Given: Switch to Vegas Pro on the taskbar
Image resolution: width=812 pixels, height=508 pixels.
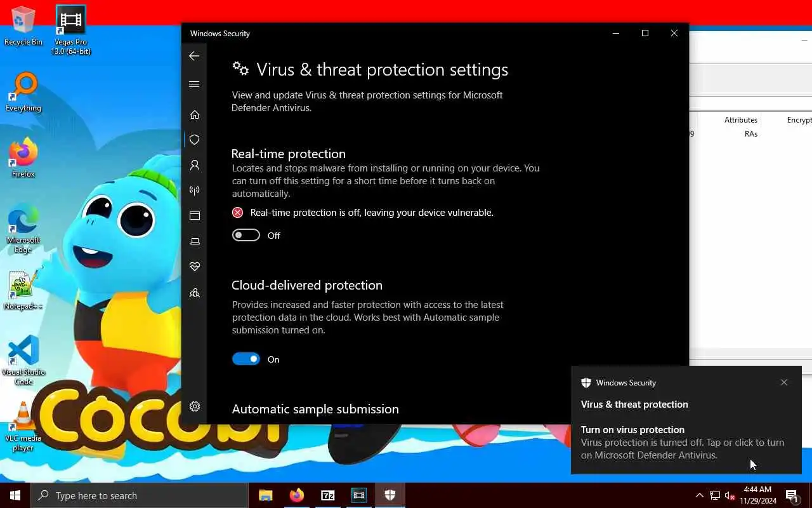Looking at the screenshot, I should pyautogui.click(x=359, y=495).
